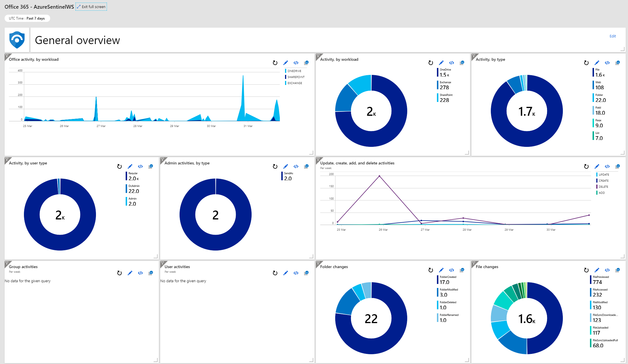Viewport: 628px width, 364px height.
Task: Select the Folder 22.0 legend entry
Action: click(599, 98)
